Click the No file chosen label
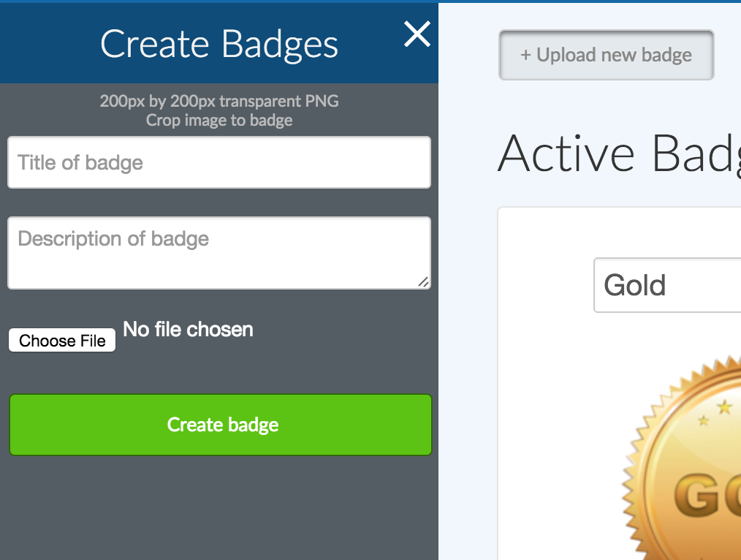This screenshot has width=741, height=560. tap(188, 330)
